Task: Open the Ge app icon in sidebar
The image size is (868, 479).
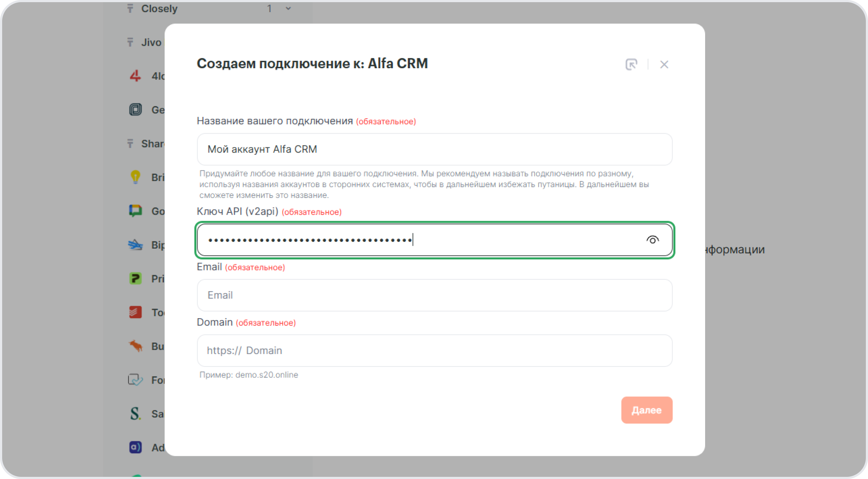Action: (x=135, y=109)
